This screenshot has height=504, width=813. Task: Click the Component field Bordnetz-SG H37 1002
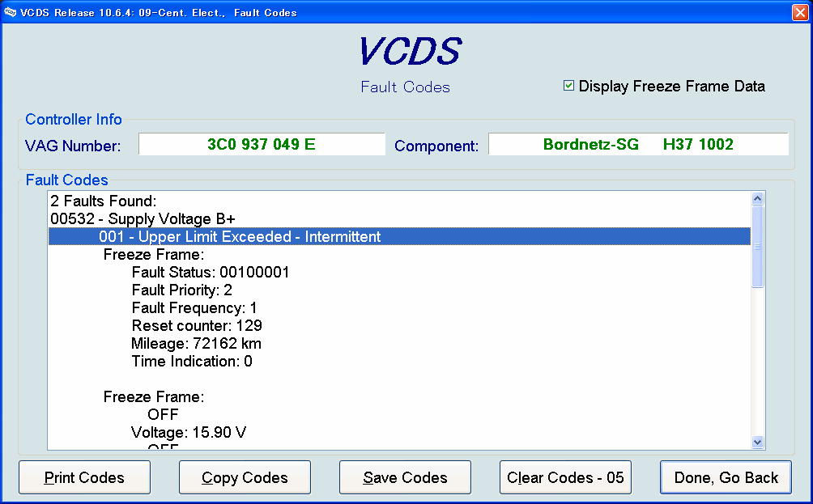click(638, 144)
